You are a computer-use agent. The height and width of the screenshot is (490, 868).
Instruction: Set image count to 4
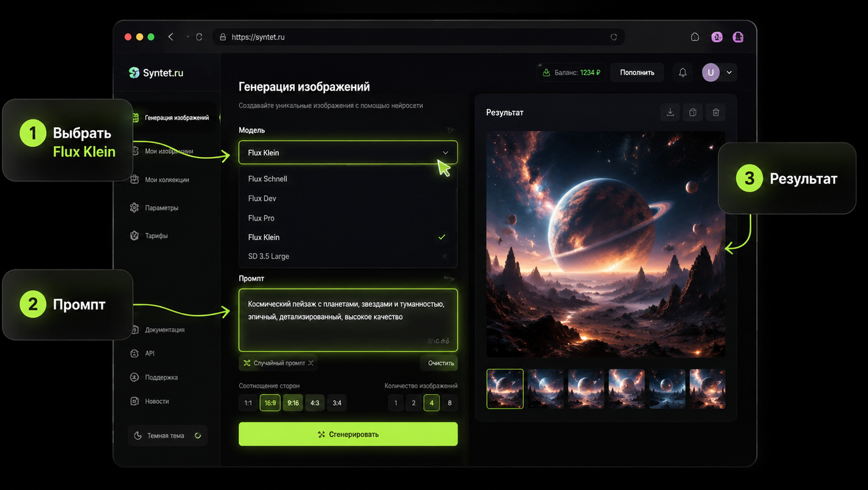coord(431,403)
